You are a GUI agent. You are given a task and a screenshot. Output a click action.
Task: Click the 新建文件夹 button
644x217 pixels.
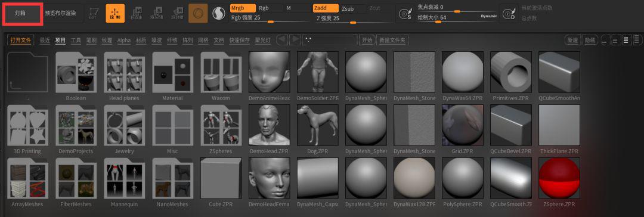pyautogui.click(x=392, y=41)
